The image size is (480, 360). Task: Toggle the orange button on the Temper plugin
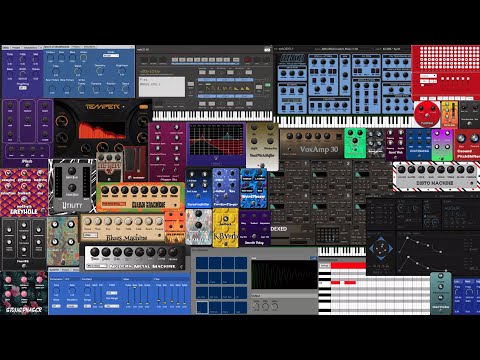(143, 107)
